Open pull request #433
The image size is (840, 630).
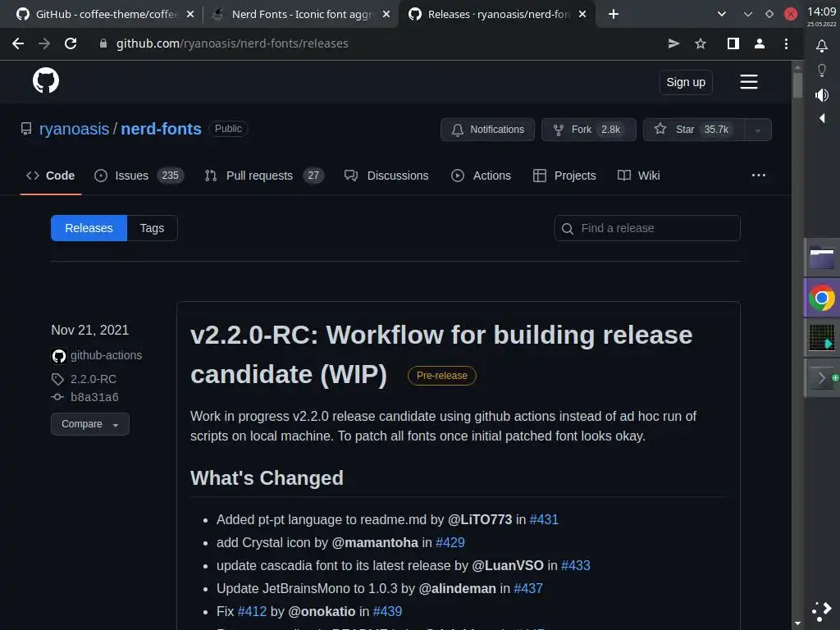(x=575, y=566)
